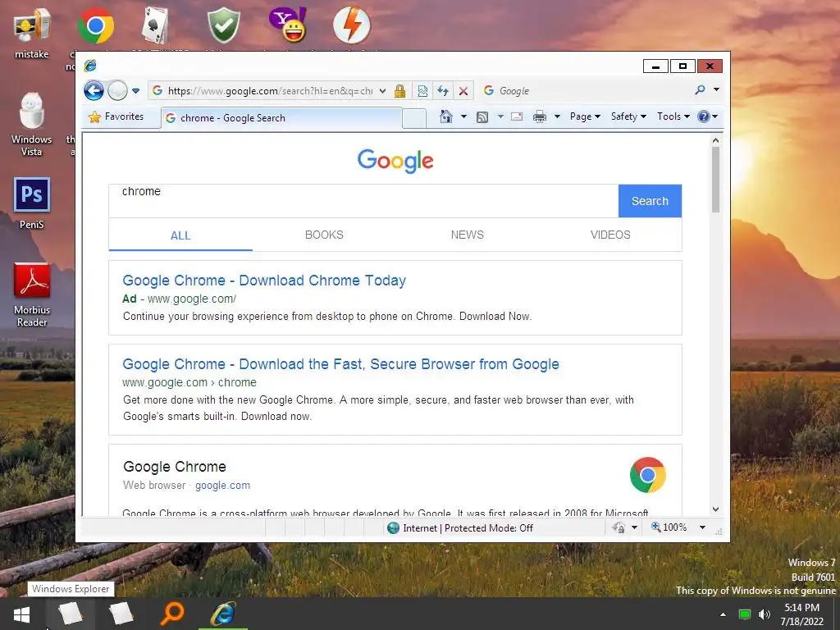840x630 pixels.
Task: Click the greyed-out forward navigation button
Action: point(117,90)
